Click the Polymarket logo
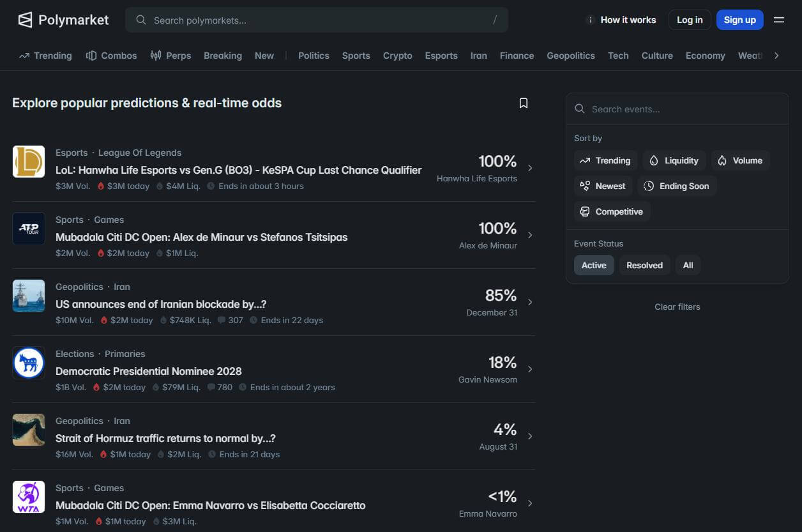 point(63,20)
